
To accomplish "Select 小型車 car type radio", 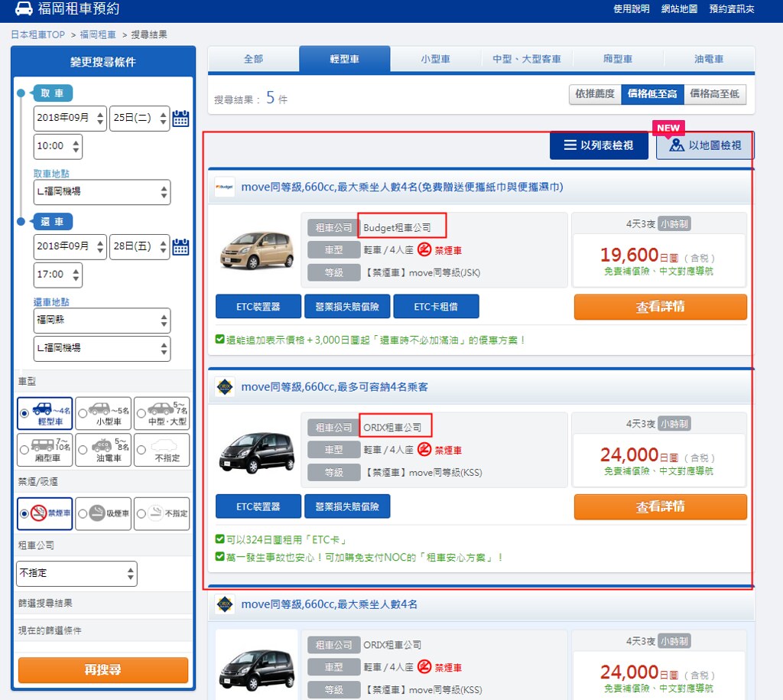I will point(83,413).
